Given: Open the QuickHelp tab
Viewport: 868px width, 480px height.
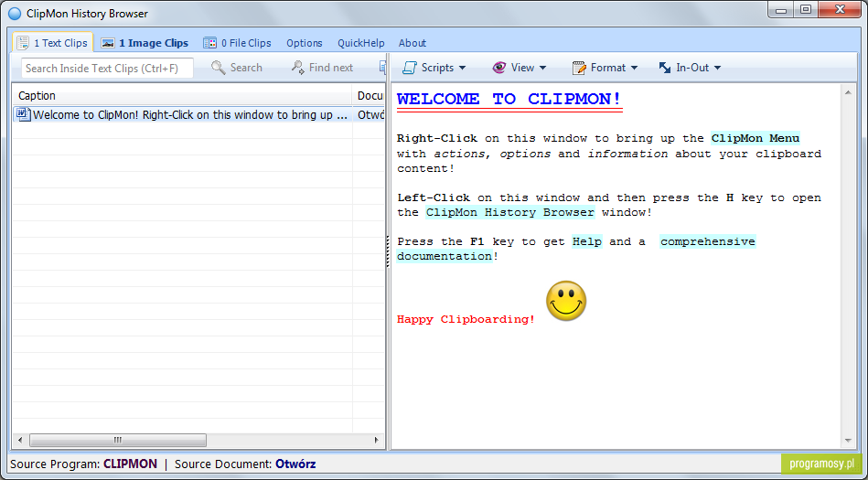Looking at the screenshot, I should pos(361,43).
